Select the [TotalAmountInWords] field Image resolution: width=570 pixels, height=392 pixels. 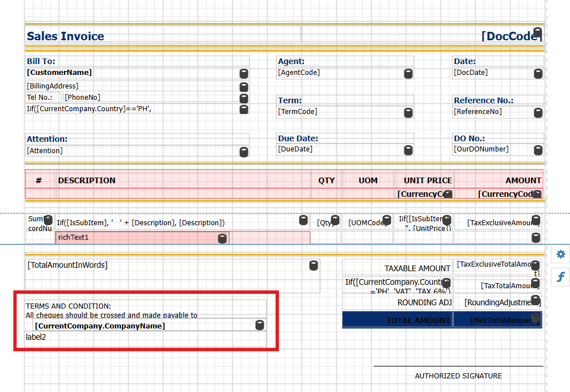tap(172, 276)
